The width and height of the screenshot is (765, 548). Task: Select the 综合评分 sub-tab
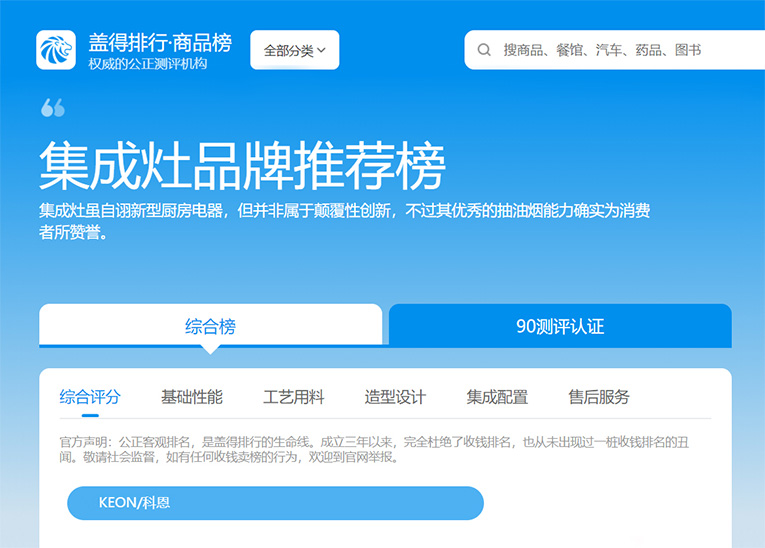90,397
